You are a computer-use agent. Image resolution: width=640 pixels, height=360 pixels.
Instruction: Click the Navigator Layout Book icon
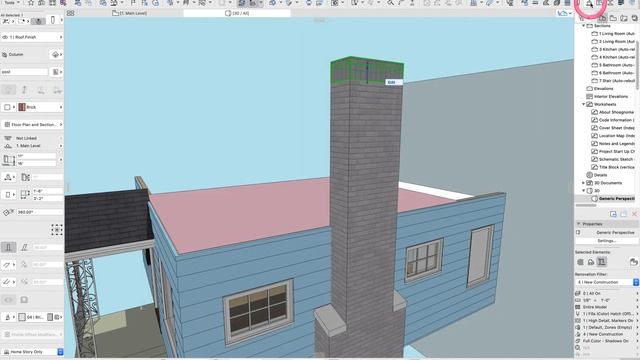pyautogui.click(x=624, y=18)
